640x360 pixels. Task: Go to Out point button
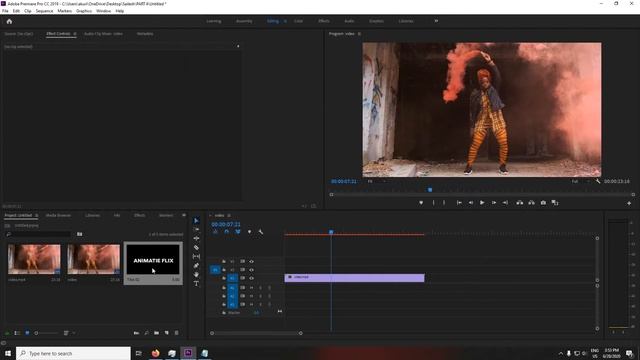[x=505, y=202]
